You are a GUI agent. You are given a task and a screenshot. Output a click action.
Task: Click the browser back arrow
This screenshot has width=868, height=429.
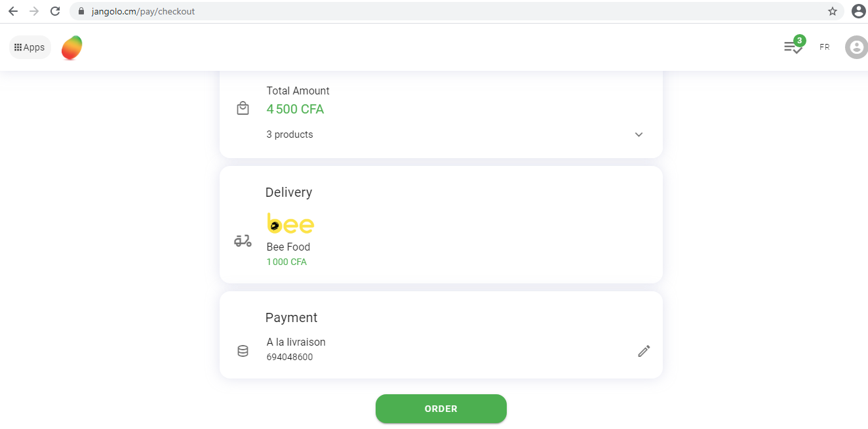coord(13,11)
